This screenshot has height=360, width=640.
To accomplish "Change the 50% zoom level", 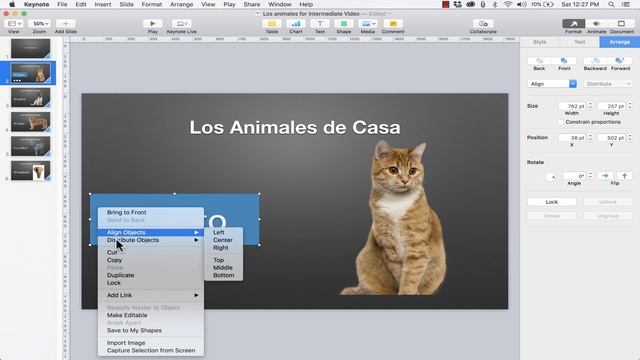I will 40,24.
